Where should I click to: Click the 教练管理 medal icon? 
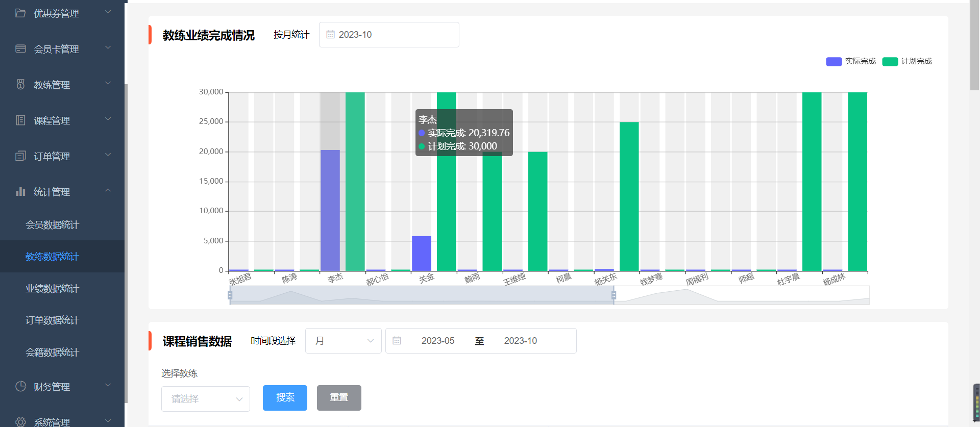20,84
